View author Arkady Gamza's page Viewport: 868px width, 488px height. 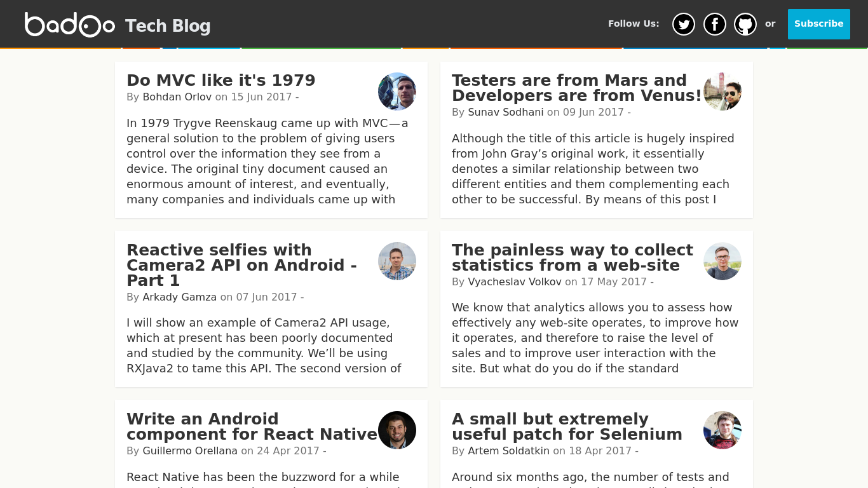180,297
